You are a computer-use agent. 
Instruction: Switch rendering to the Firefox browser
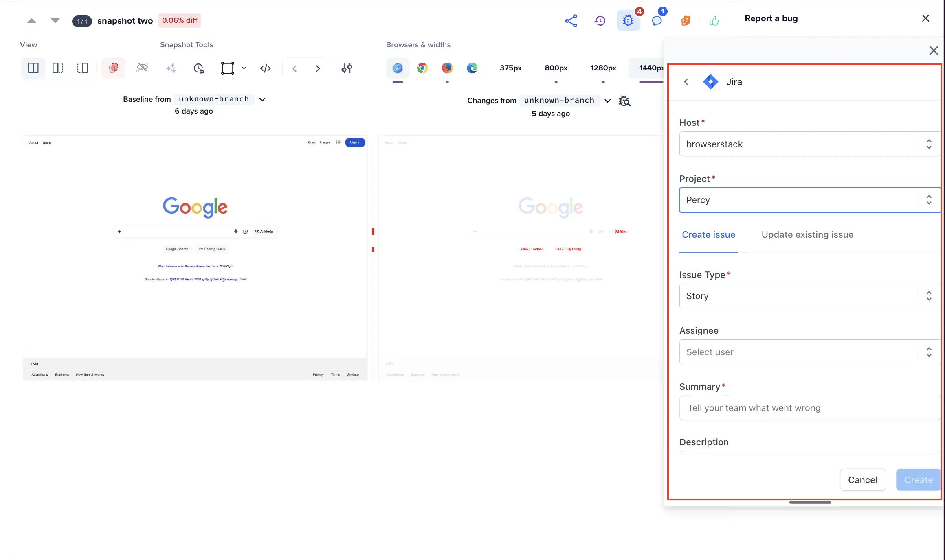(447, 68)
